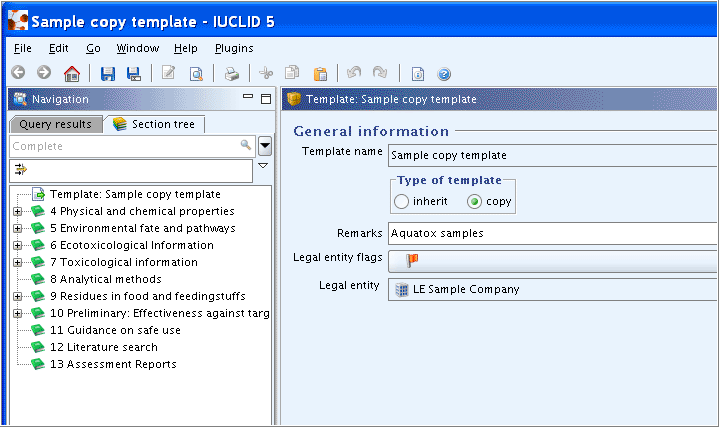The height and width of the screenshot is (427, 719).
Task: Switch to the Query results tab
Action: pyautogui.click(x=55, y=124)
